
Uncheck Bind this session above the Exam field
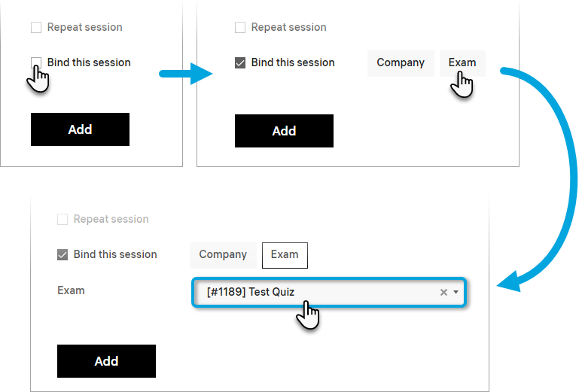[x=62, y=254]
